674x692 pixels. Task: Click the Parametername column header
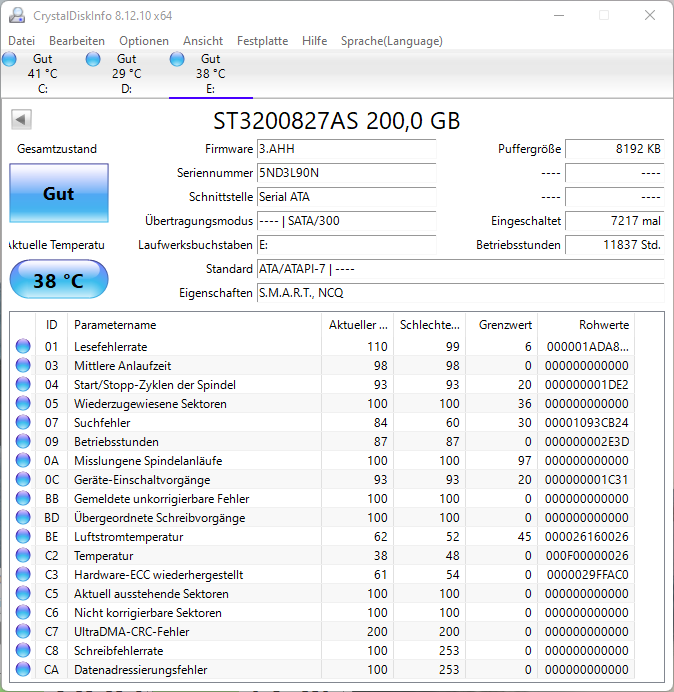[194, 325]
